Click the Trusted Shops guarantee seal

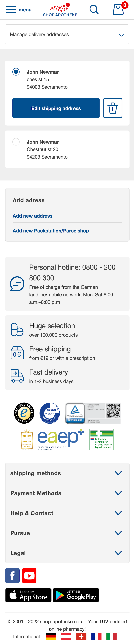pyautogui.click(x=24, y=413)
